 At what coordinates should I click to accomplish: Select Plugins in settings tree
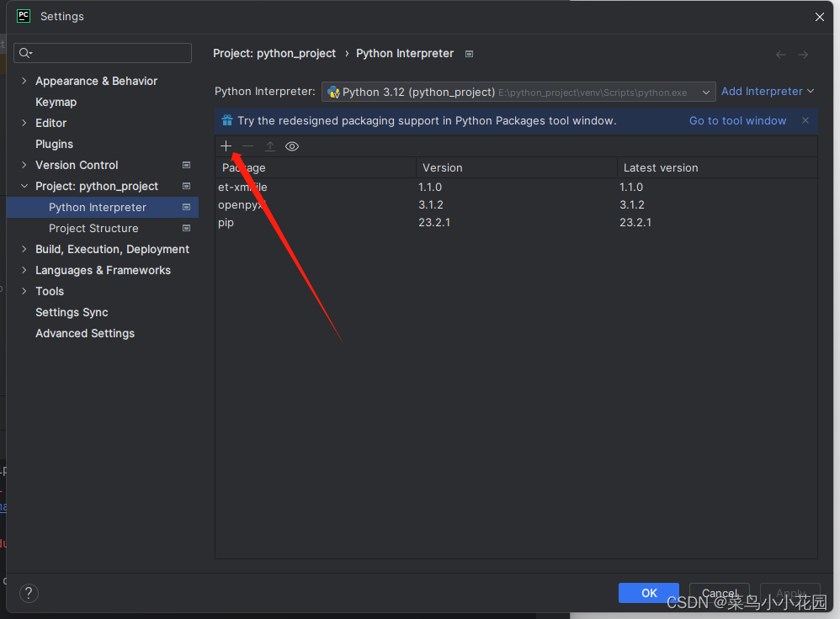pyautogui.click(x=54, y=144)
